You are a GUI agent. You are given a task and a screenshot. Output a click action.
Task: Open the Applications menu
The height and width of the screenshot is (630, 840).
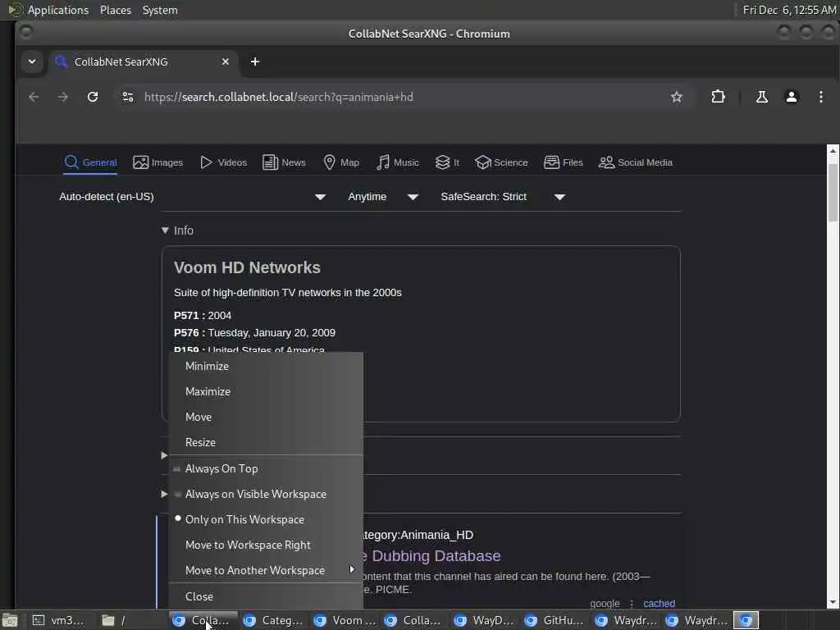[58, 10]
